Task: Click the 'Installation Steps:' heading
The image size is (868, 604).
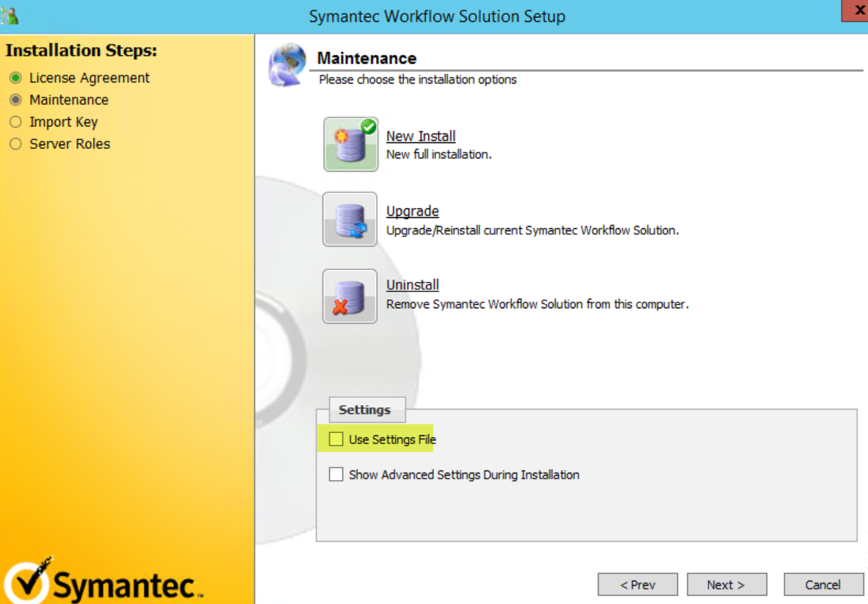Action: coord(82,51)
